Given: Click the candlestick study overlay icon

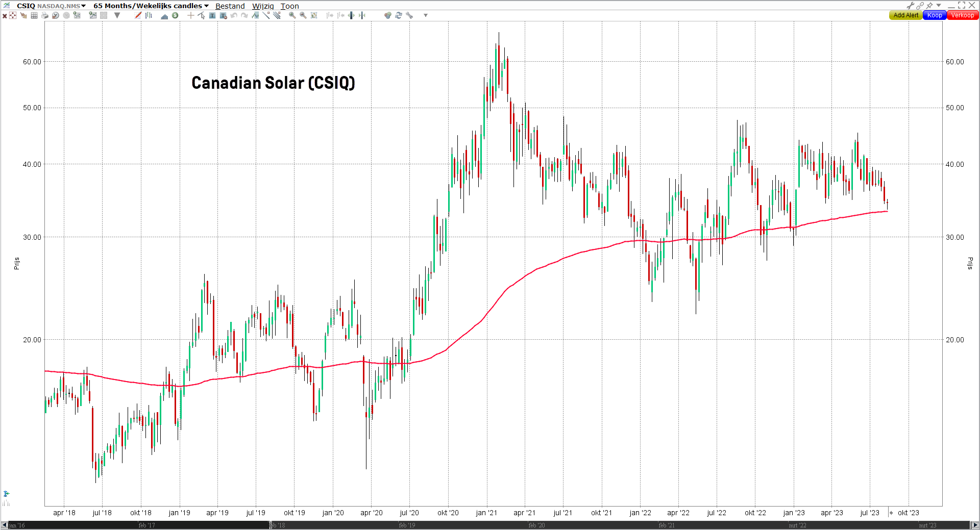Looking at the screenshot, I should pos(255,15).
